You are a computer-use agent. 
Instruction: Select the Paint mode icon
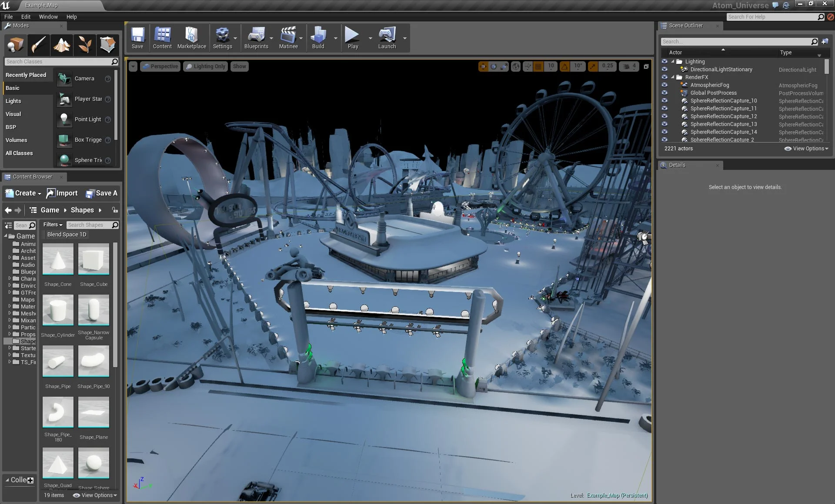pyautogui.click(x=38, y=45)
